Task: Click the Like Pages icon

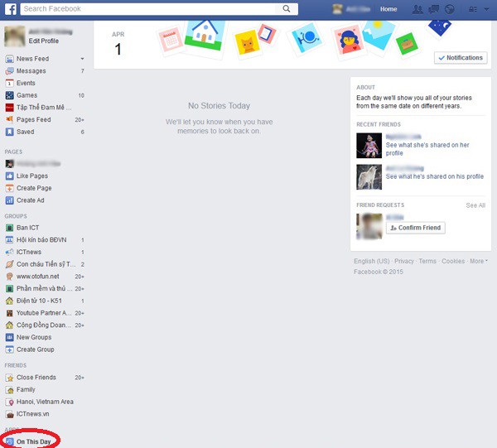Action: pyautogui.click(x=9, y=176)
